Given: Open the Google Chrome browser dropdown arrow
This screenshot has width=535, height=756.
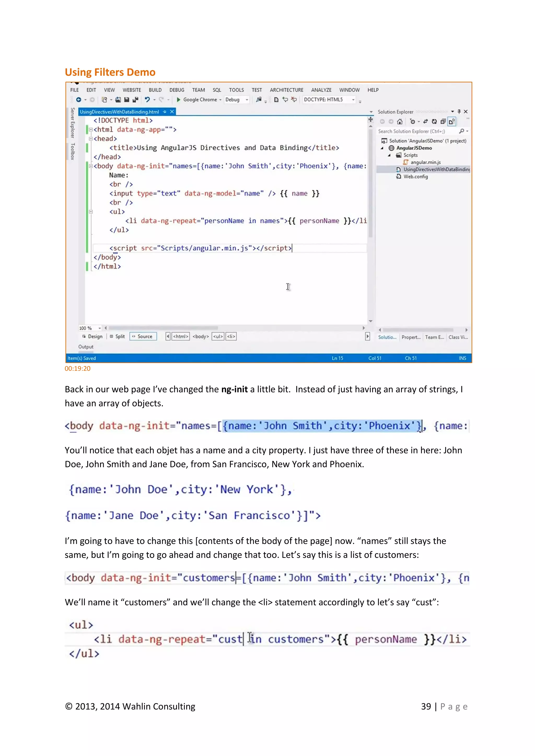Looking at the screenshot, I should (220, 100).
